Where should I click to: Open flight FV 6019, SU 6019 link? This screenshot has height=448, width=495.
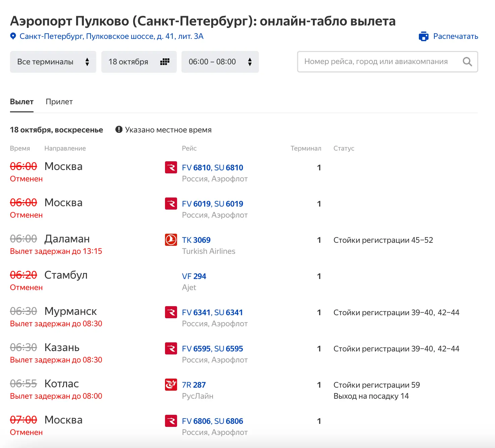[x=213, y=204]
